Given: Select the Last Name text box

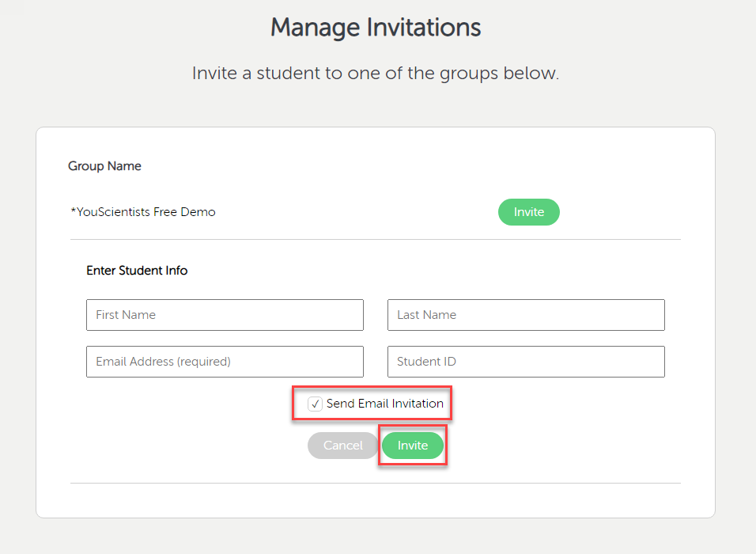Looking at the screenshot, I should tap(526, 315).
